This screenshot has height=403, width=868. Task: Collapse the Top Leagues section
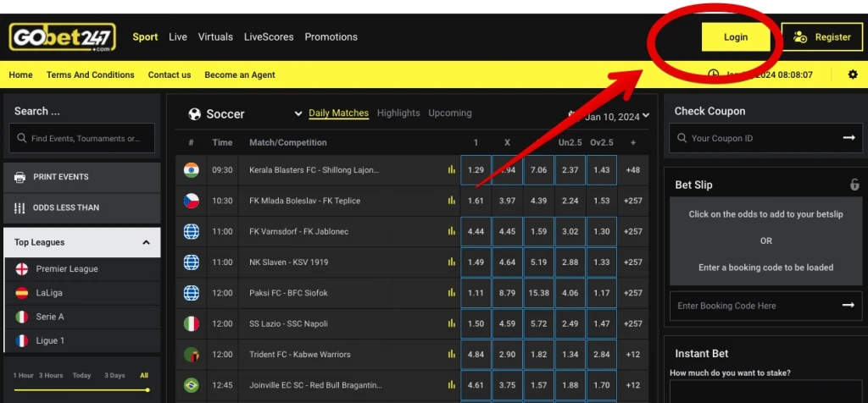pyautogui.click(x=146, y=242)
